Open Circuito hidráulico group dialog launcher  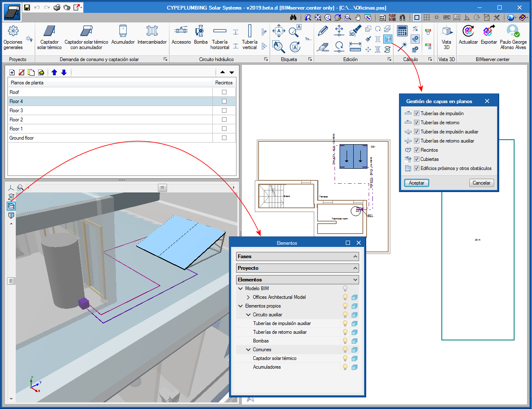click(x=266, y=59)
